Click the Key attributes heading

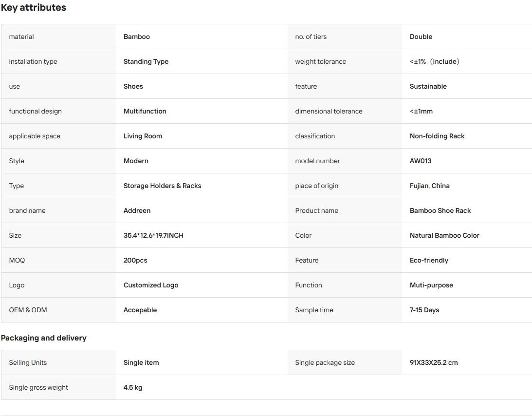(x=34, y=7)
